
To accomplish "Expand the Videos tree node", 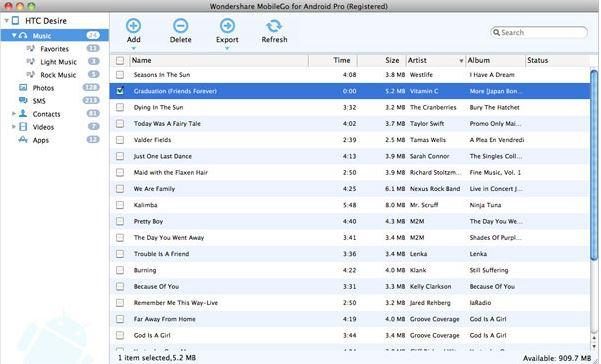I will [14, 127].
